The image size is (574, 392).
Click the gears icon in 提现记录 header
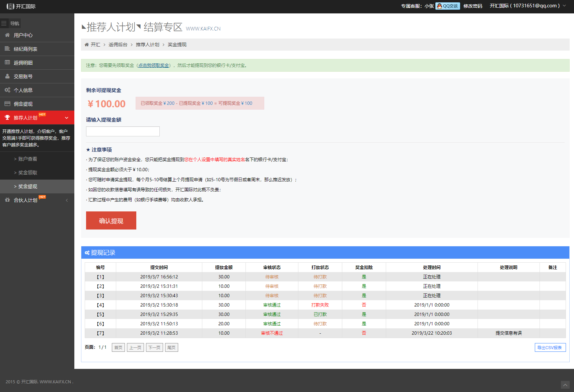click(x=87, y=253)
